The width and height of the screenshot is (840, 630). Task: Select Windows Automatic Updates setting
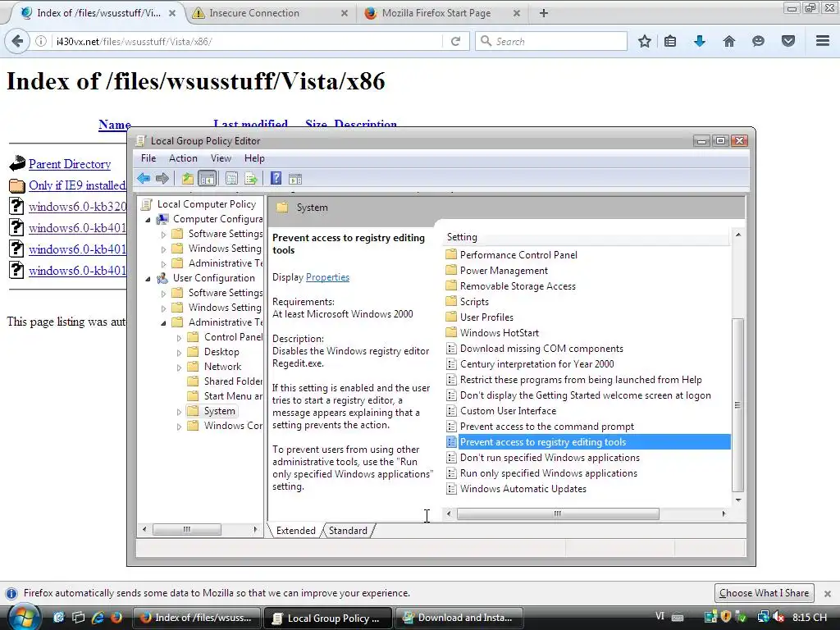coord(523,489)
